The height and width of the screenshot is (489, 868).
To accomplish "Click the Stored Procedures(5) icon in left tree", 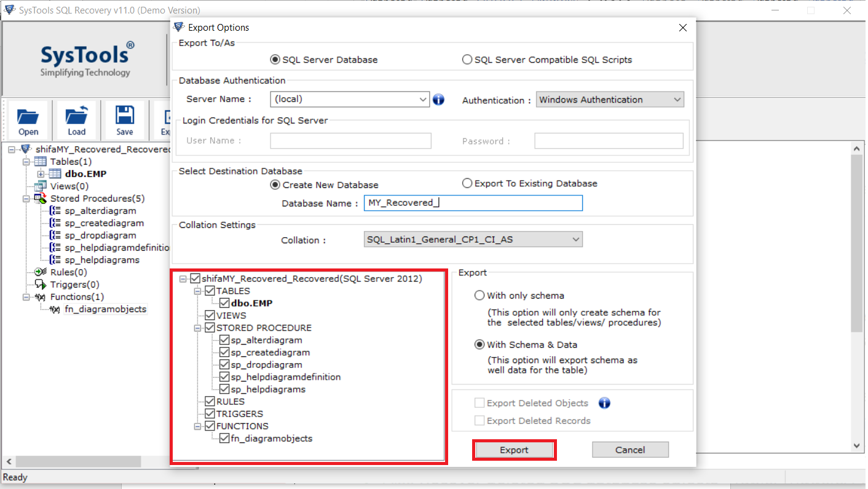I will pyautogui.click(x=40, y=198).
